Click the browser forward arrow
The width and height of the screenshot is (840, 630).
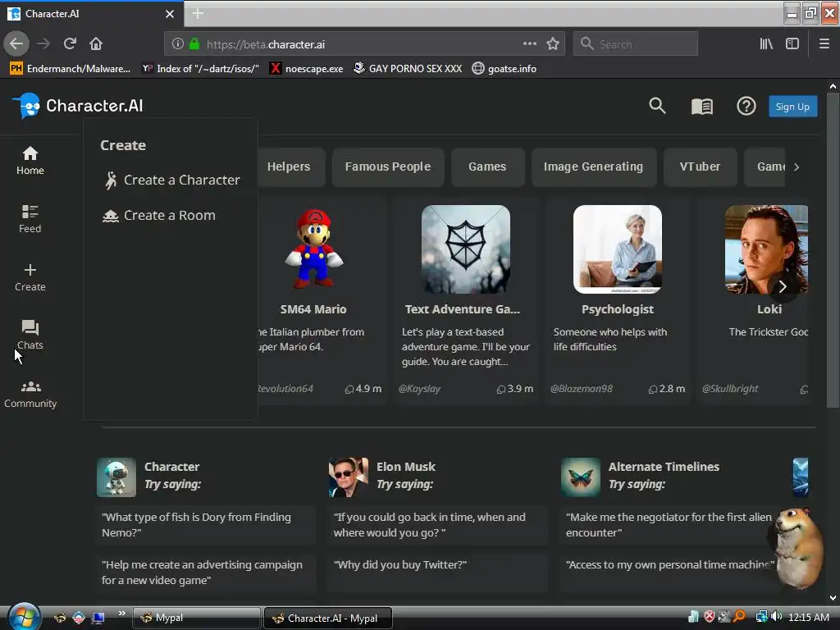pyautogui.click(x=44, y=44)
